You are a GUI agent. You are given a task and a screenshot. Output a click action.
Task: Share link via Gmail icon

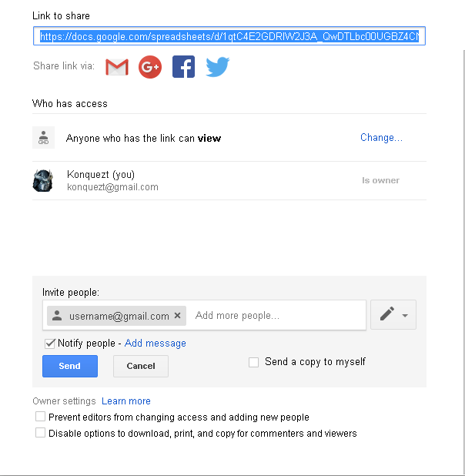point(117,67)
